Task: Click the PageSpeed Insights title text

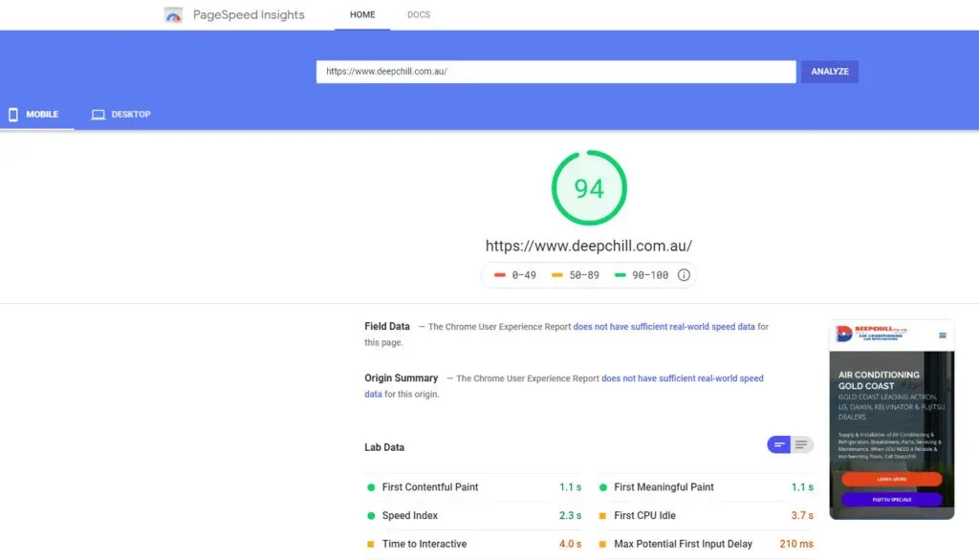Action: 249,15
